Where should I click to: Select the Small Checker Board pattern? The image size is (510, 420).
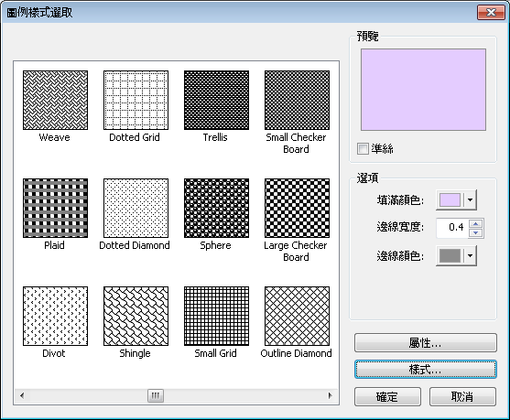[297, 100]
